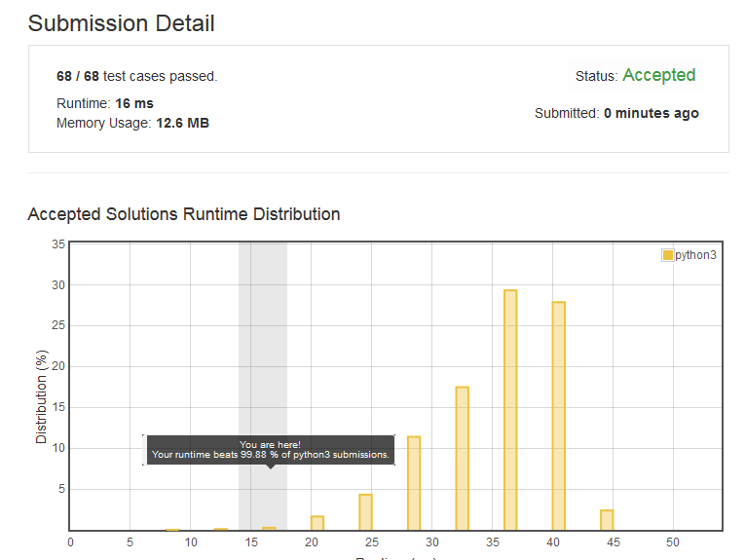
Task: Select the tallest bar near 36 ms
Action: pos(509,409)
